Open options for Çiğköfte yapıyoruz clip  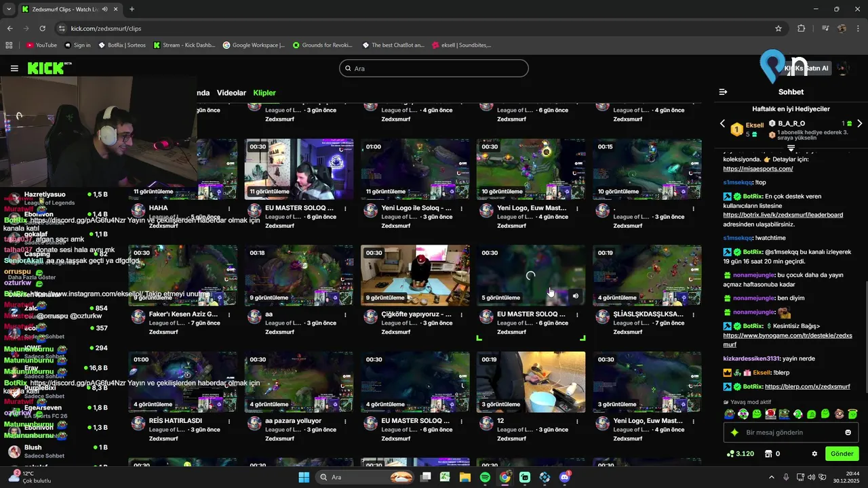click(x=461, y=314)
